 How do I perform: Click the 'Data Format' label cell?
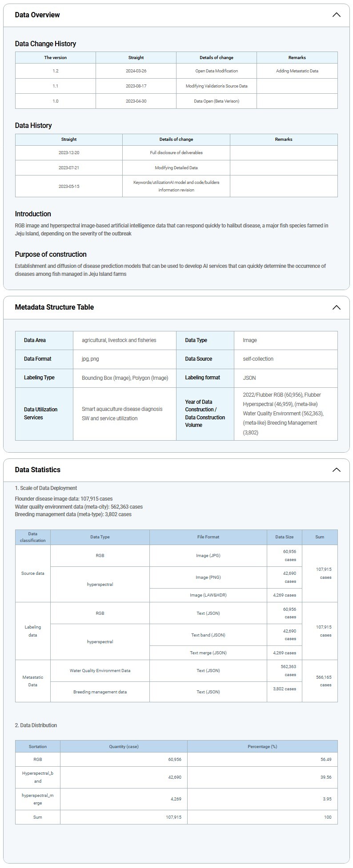pyautogui.click(x=38, y=359)
